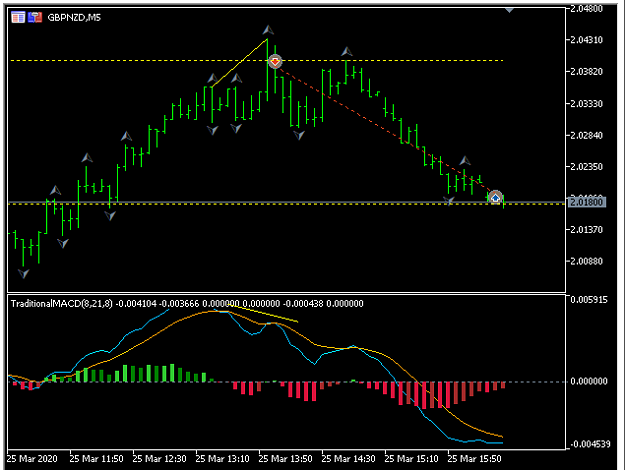The image size is (625, 470).
Task: Open the Depth of Market table icon
Action: 18,17
